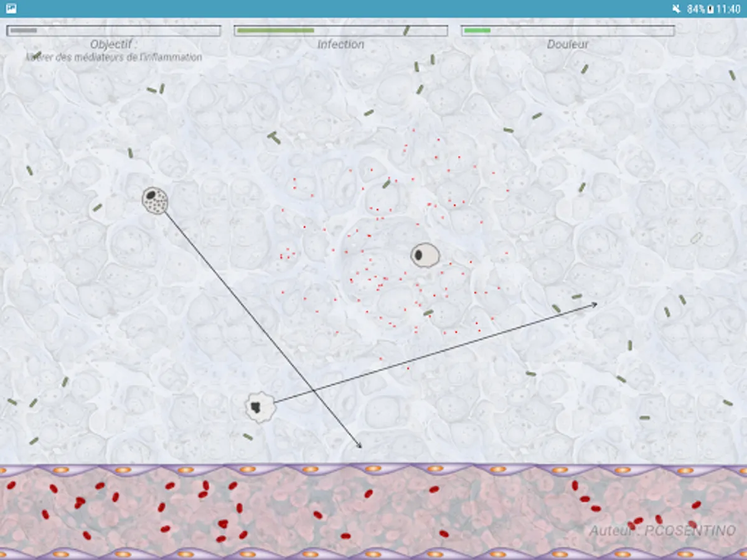Tap the granular mast cell
This screenshot has height=560, width=747.
(x=155, y=200)
